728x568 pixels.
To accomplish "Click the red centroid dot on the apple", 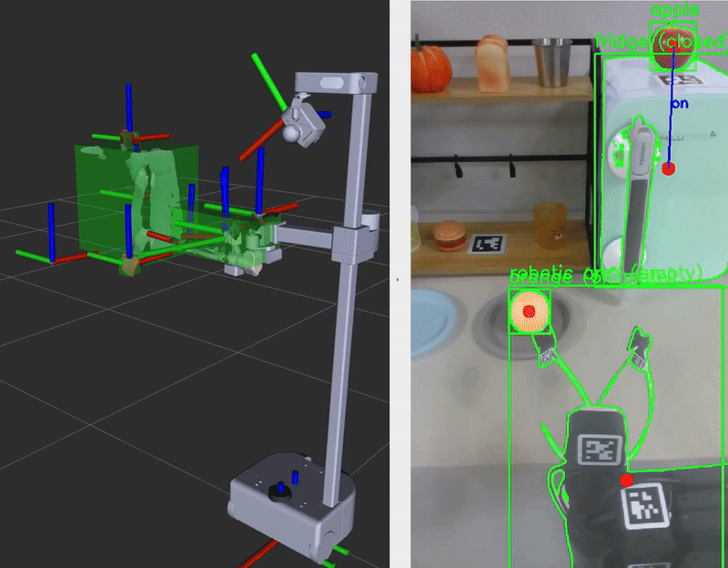I will tap(673, 41).
